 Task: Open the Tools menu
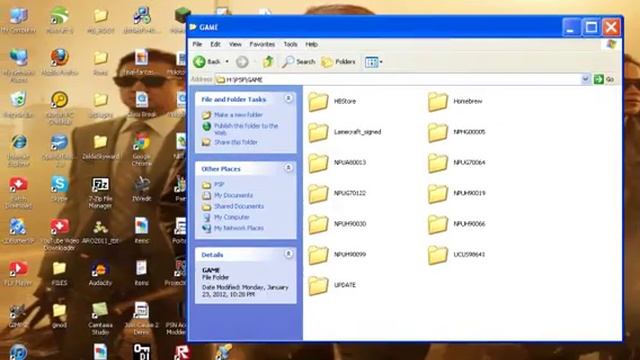[290, 44]
